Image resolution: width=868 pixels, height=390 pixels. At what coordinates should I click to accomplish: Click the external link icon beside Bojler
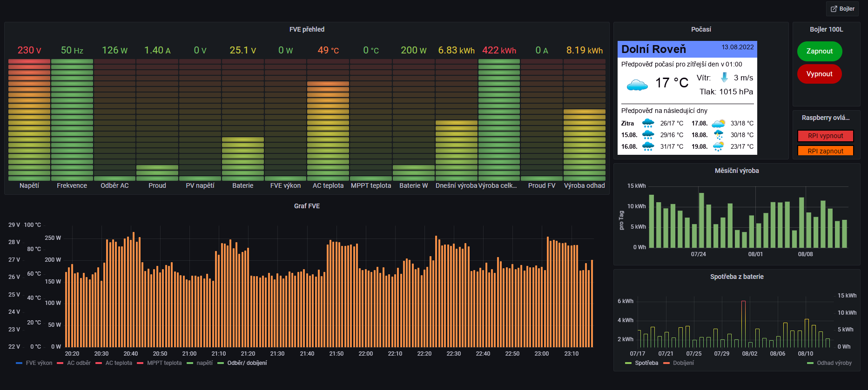coord(834,9)
